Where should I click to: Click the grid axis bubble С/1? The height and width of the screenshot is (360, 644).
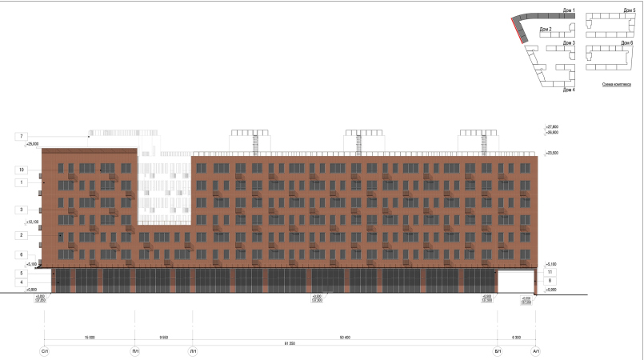(x=44, y=351)
